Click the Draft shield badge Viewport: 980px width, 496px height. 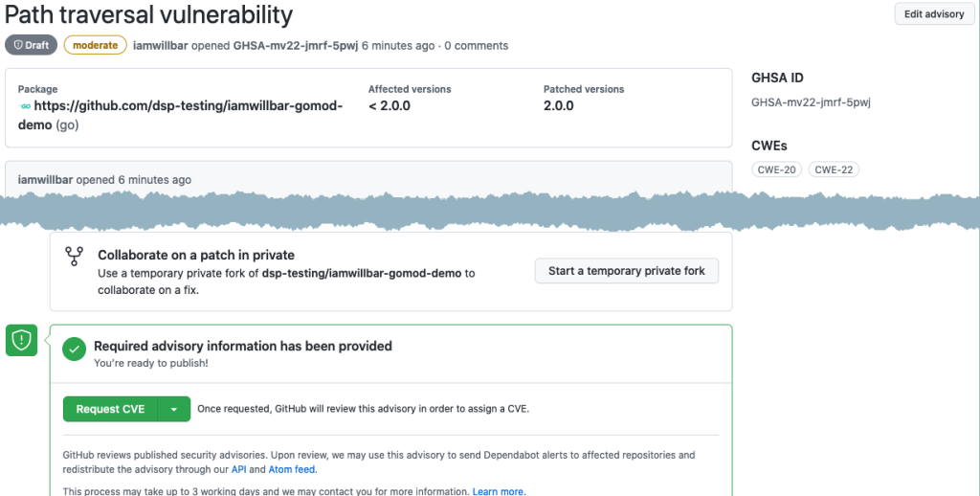click(31, 45)
